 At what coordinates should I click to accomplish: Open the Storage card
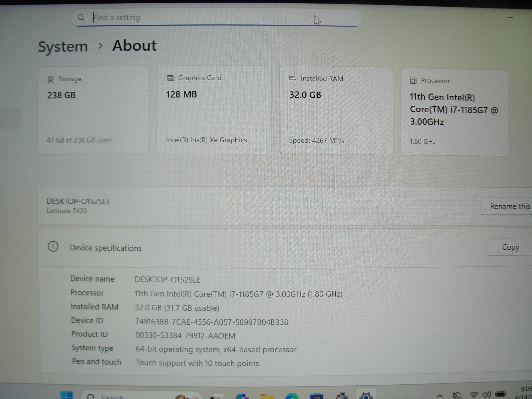point(93,110)
